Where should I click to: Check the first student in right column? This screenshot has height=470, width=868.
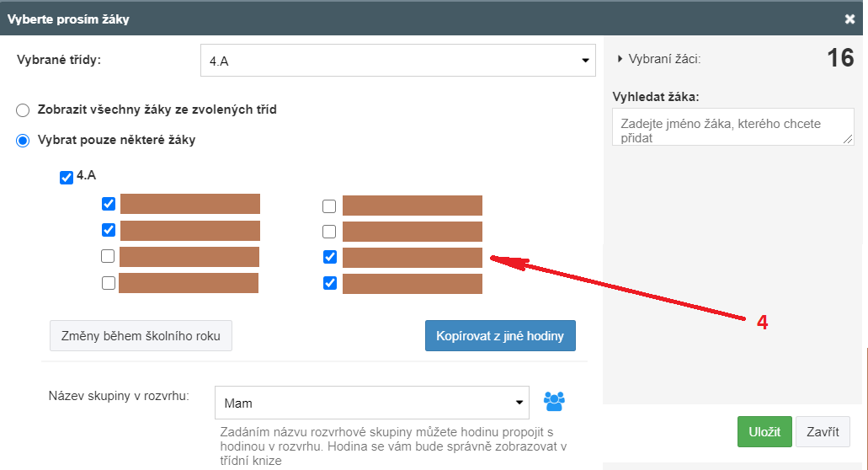[x=329, y=206]
